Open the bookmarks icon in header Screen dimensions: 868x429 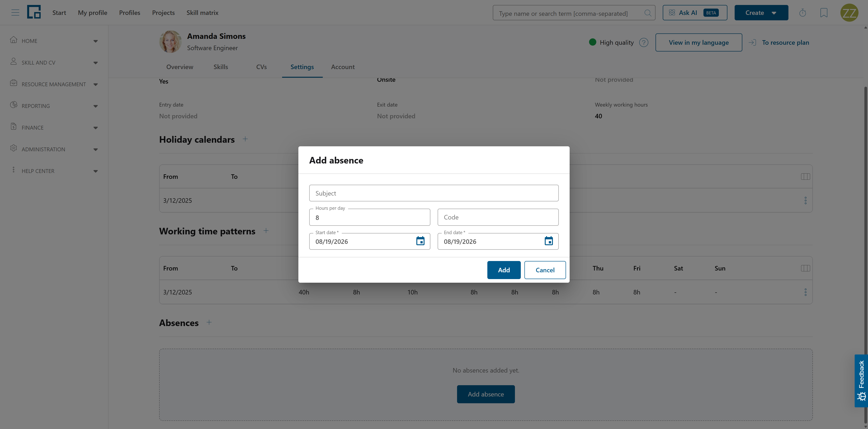[x=823, y=13]
